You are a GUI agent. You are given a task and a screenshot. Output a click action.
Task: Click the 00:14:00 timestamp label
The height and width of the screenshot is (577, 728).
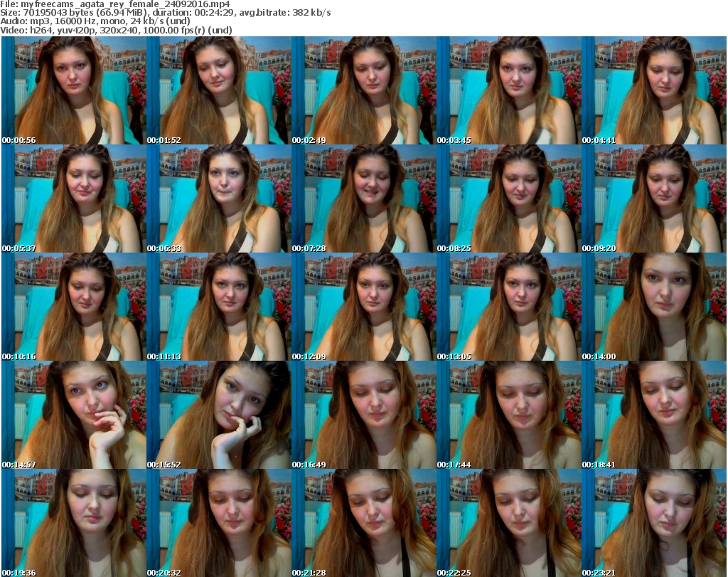point(599,356)
